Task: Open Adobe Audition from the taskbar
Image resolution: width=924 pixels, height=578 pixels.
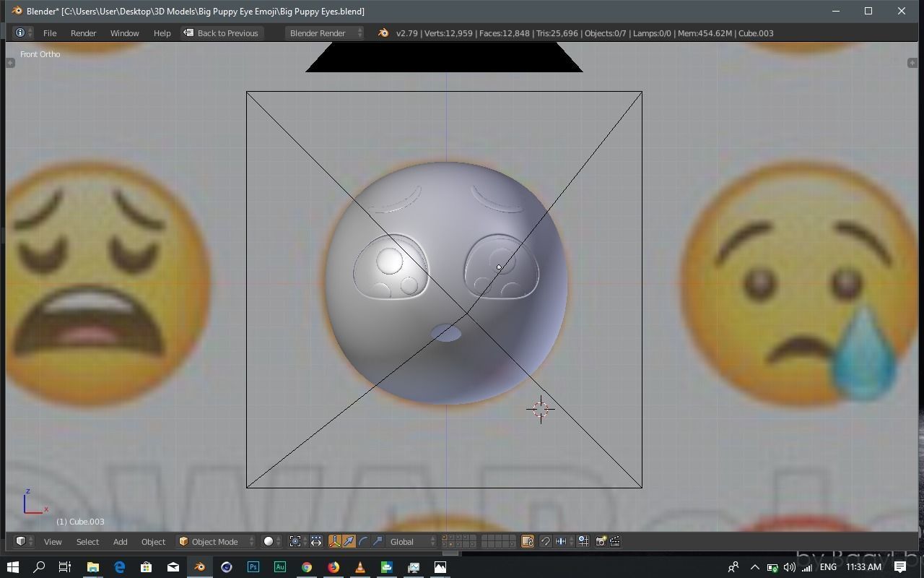Action: tap(279, 567)
